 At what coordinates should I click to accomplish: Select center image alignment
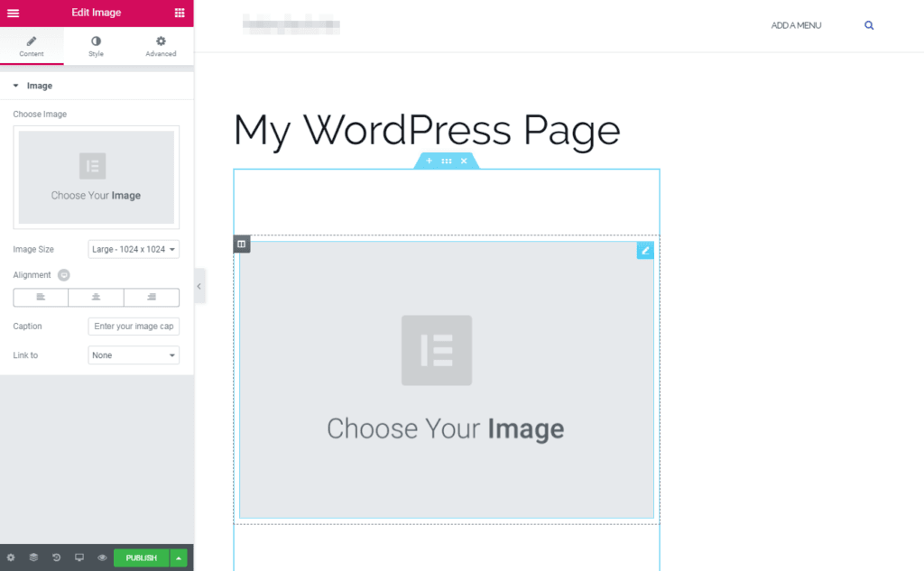[x=96, y=297]
